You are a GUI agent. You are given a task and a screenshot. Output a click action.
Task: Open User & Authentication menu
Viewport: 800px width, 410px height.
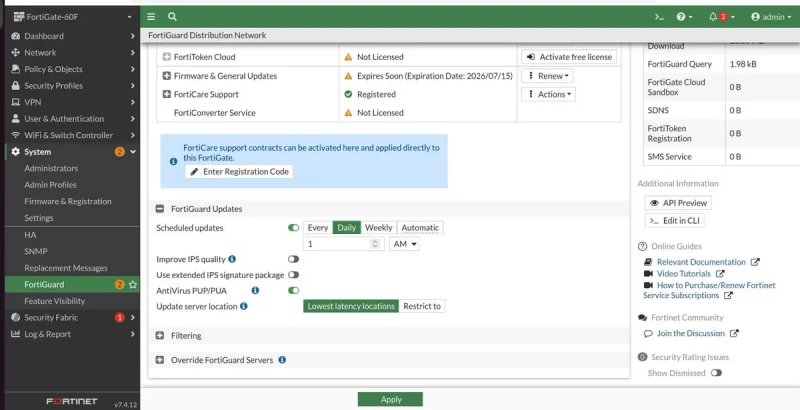(72, 119)
